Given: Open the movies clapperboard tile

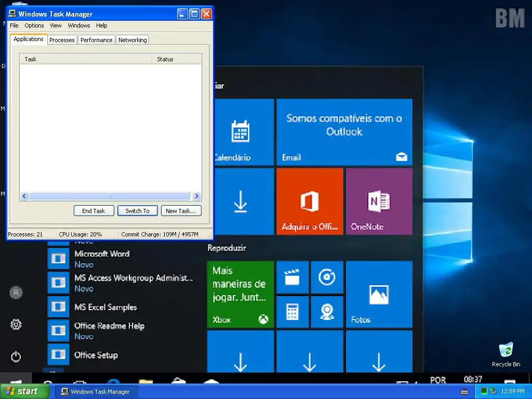Looking at the screenshot, I should click(292, 277).
